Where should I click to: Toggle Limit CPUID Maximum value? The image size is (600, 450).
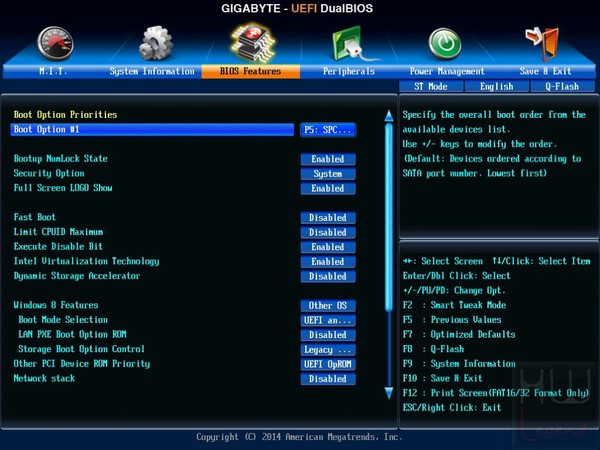coord(328,232)
